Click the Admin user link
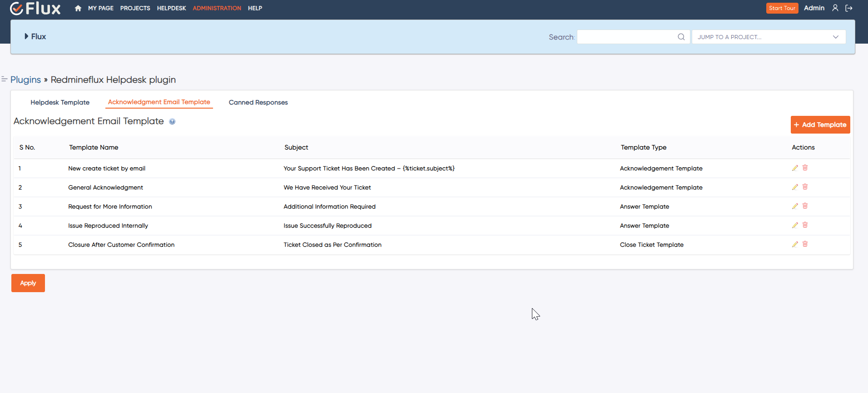 tap(814, 8)
